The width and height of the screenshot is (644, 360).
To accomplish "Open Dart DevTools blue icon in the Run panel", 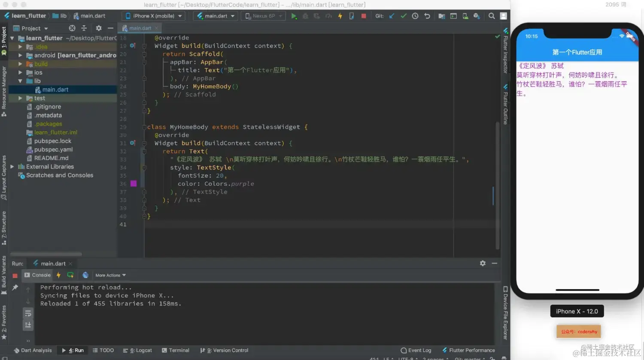I will [85, 275].
